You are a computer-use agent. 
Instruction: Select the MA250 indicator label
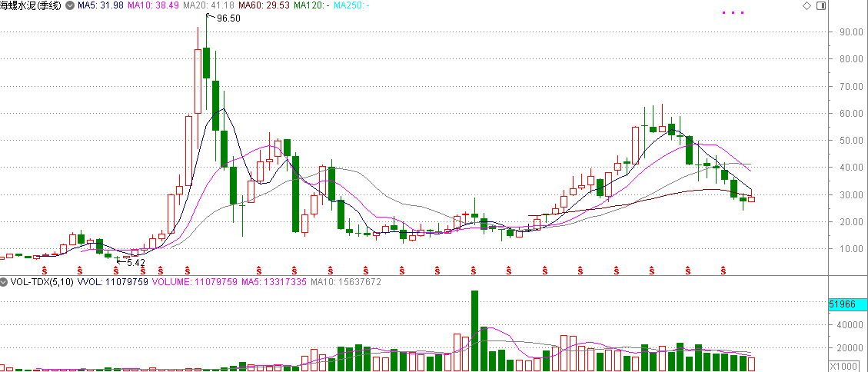click(x=353, y=5)
